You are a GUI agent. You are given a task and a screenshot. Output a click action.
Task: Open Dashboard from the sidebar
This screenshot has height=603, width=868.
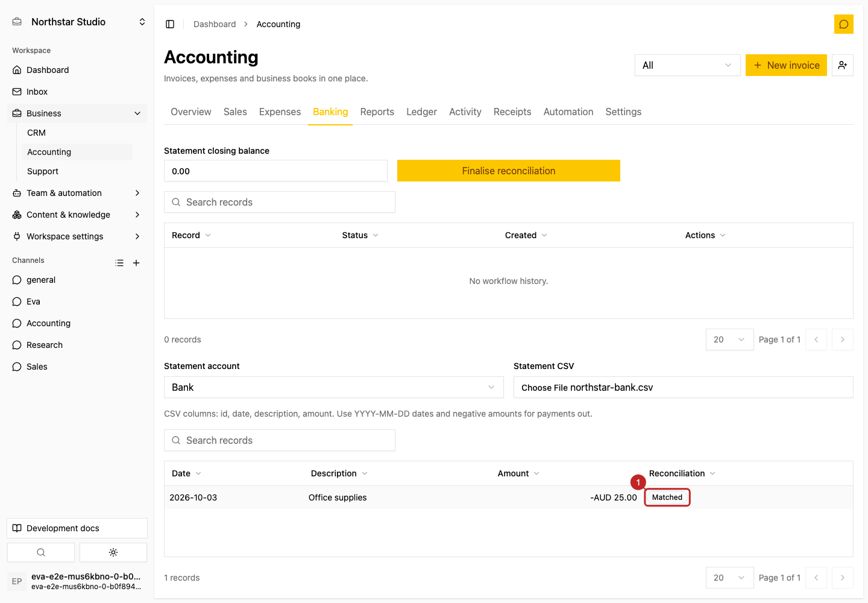(x=77, y=70)
